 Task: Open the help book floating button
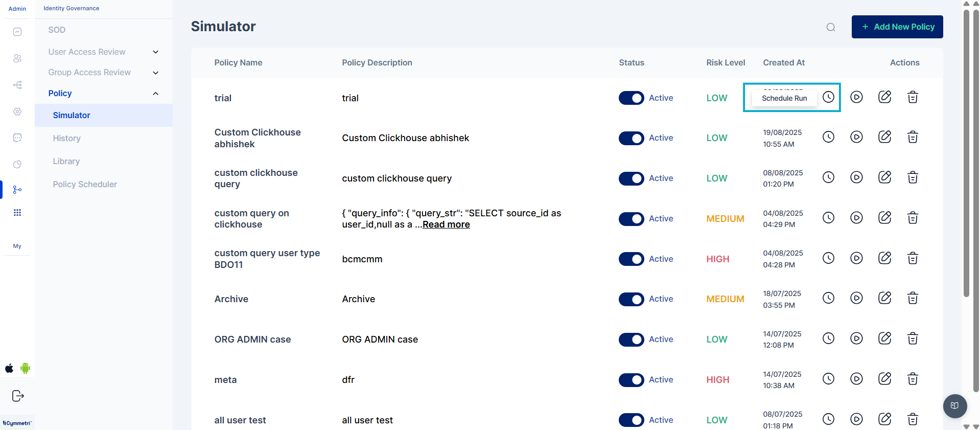point(954,406)
